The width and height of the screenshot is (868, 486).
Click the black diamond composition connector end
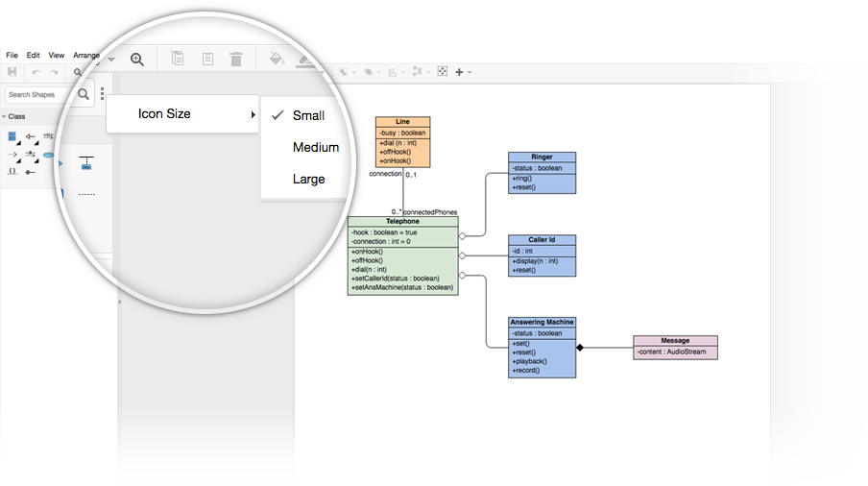pos(580,348)
